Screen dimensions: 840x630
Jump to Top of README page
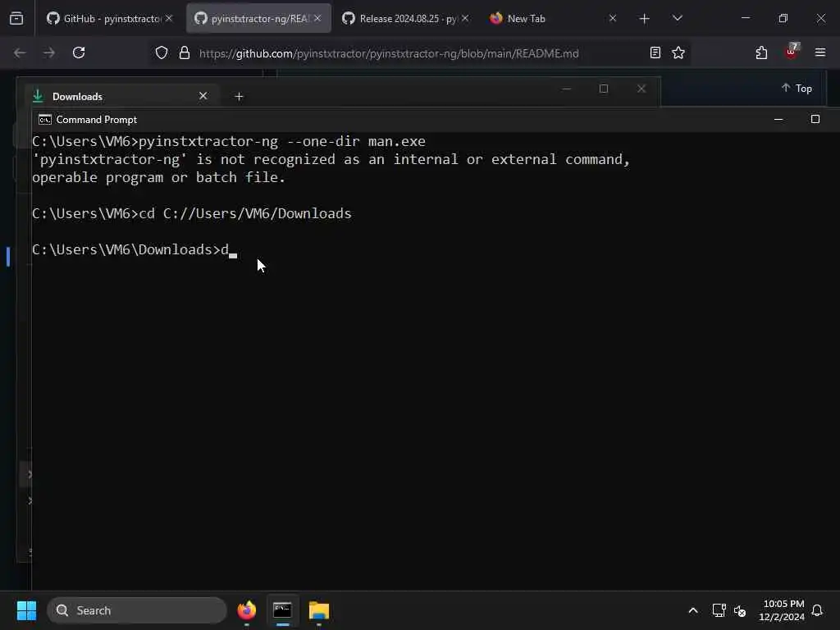click(x=796, y=89)
